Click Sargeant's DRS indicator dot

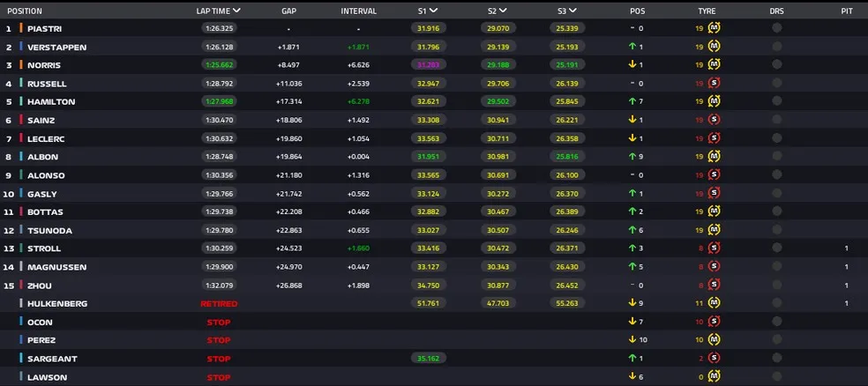[776, 359]
